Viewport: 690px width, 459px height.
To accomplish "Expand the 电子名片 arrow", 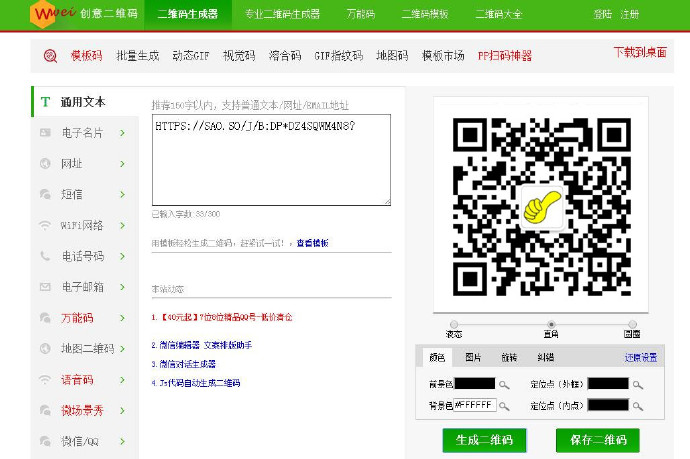I will 122,133.
